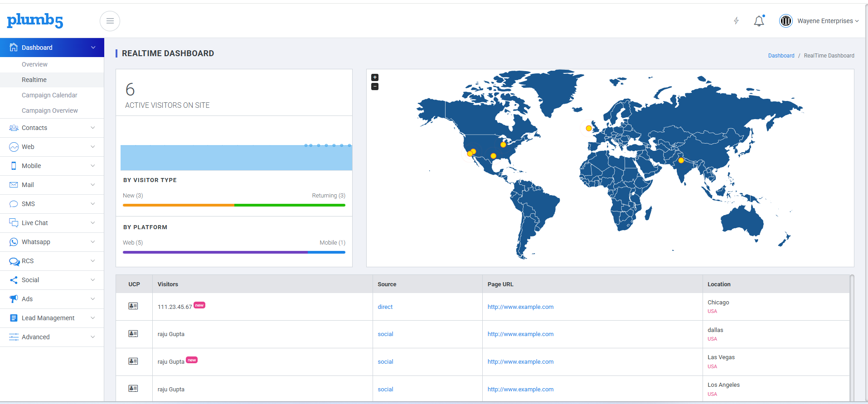The height and width of the screenshot is (404, 868).
Task: Click the direct source link
Action: point(385,307)
